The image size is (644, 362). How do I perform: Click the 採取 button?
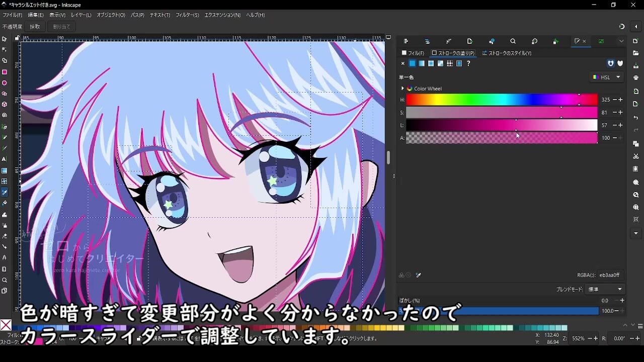35,27
